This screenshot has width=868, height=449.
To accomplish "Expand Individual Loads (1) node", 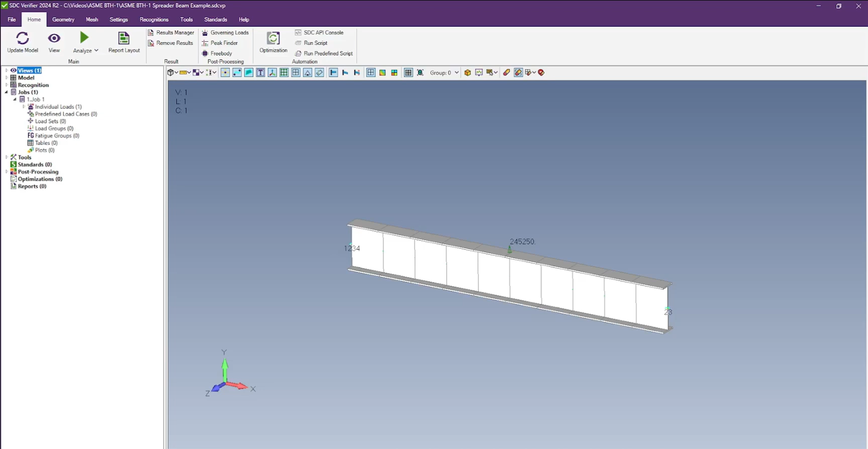I will point(24,107).
